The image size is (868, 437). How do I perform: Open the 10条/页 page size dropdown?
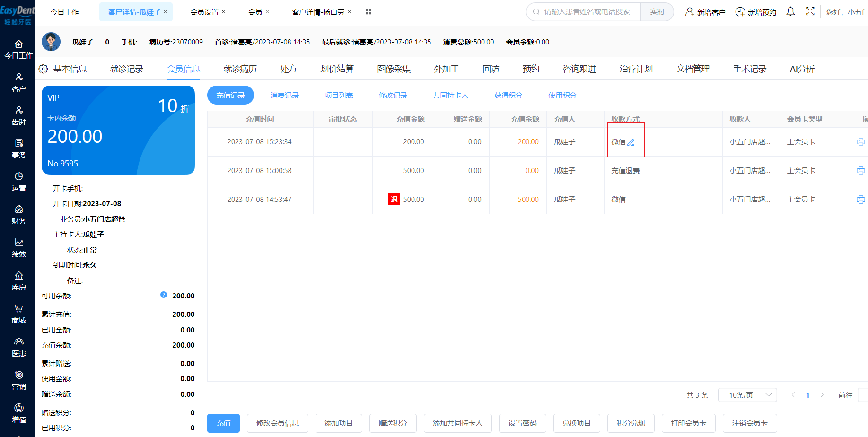click(747, 395)
